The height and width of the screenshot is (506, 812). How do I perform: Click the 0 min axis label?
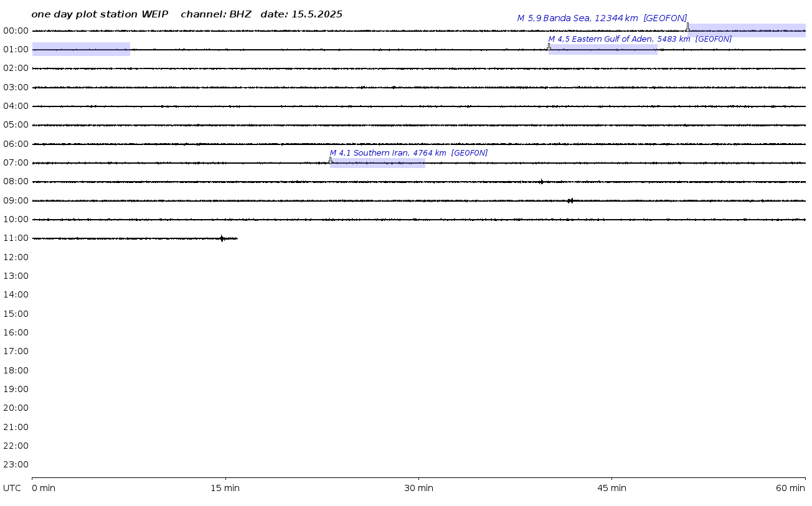pyautogui.click(x=44, y=488)
